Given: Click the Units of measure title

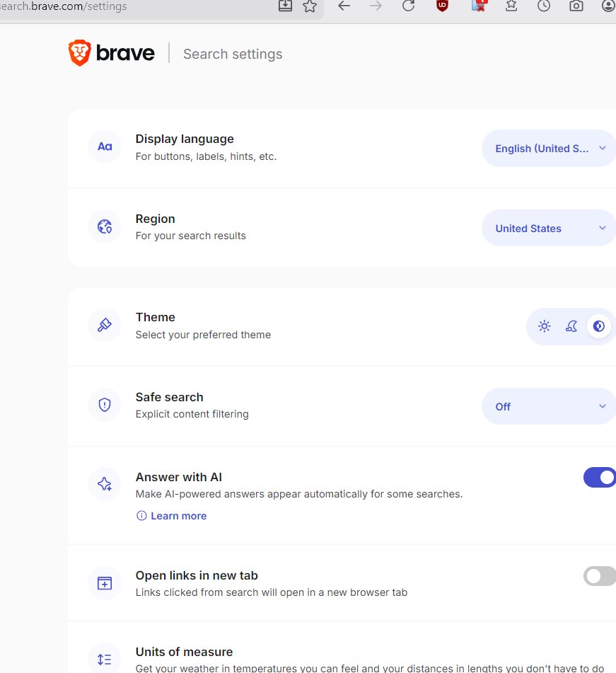Looking at the screenshot, I should [185, 652].
